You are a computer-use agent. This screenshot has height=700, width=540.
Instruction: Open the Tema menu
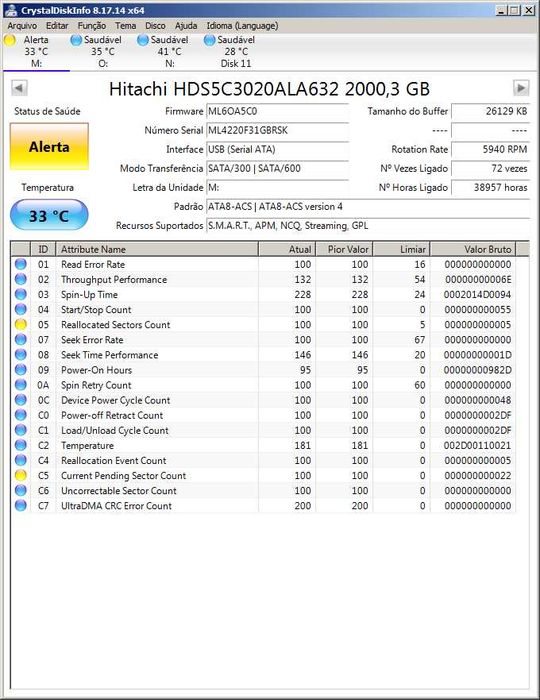click(125, 26)
